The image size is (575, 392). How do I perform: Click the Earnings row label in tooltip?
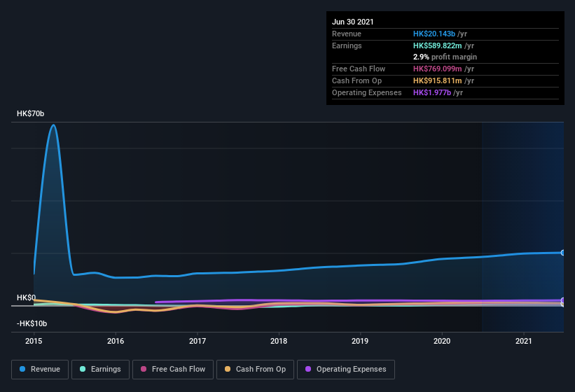[347, 45]
